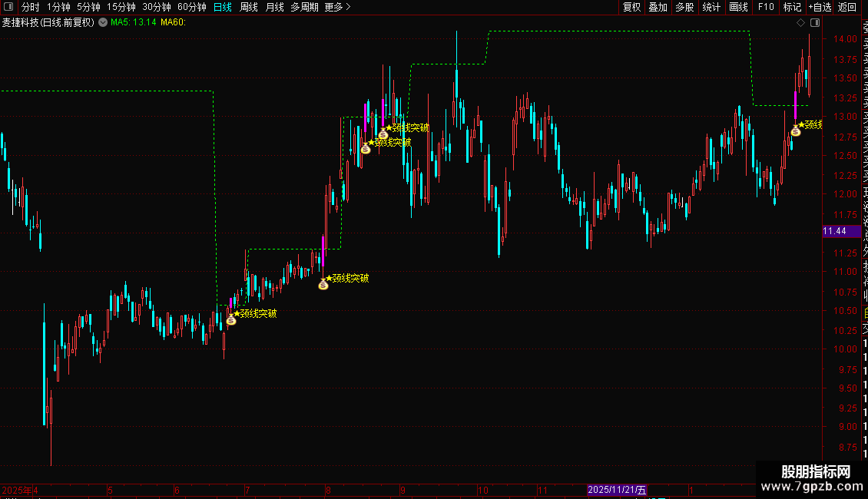
Task: Select the 60分钟 period tab
Action: click(x=192, y=7)
